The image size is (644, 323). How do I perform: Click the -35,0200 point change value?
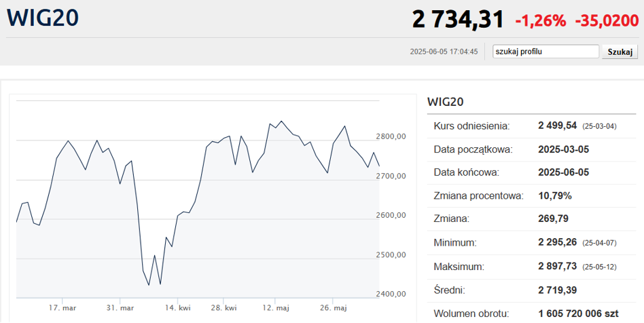(x=607, y=21)
